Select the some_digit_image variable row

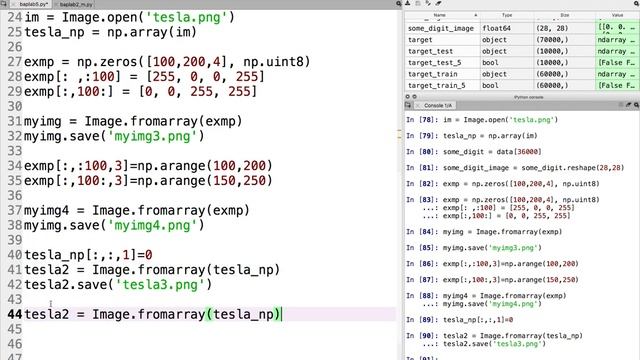point(522,28)
